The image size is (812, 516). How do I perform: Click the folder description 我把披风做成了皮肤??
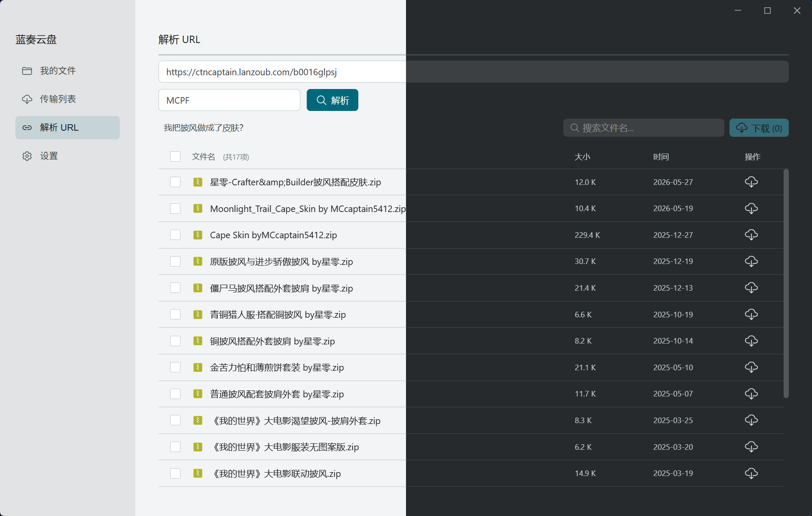point(204,128)
